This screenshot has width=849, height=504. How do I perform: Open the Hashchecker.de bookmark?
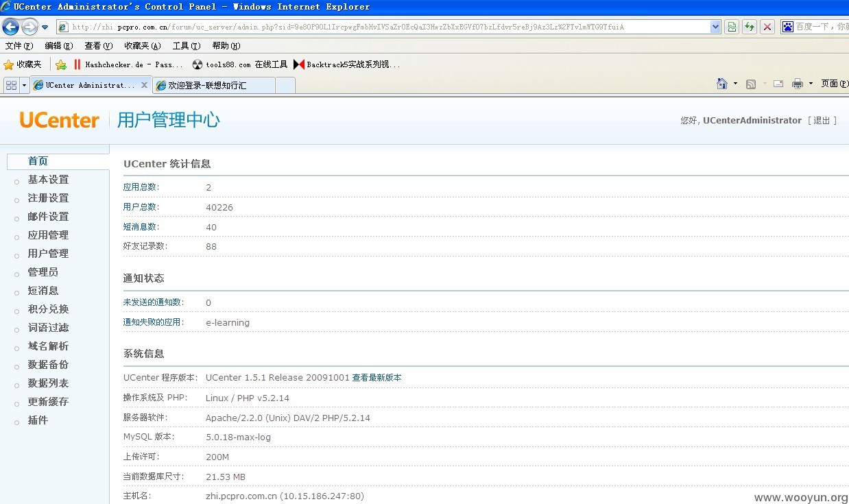tap(128, 64)
